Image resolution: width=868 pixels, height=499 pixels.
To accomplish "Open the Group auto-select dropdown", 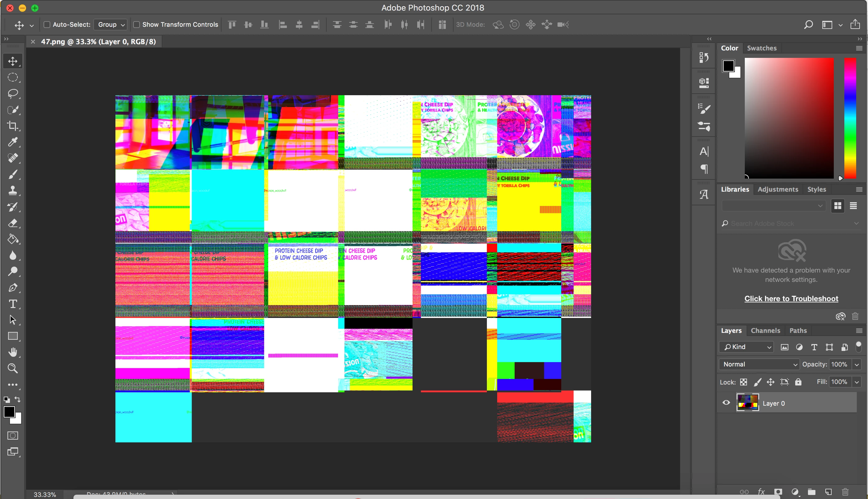I will 111,25.
